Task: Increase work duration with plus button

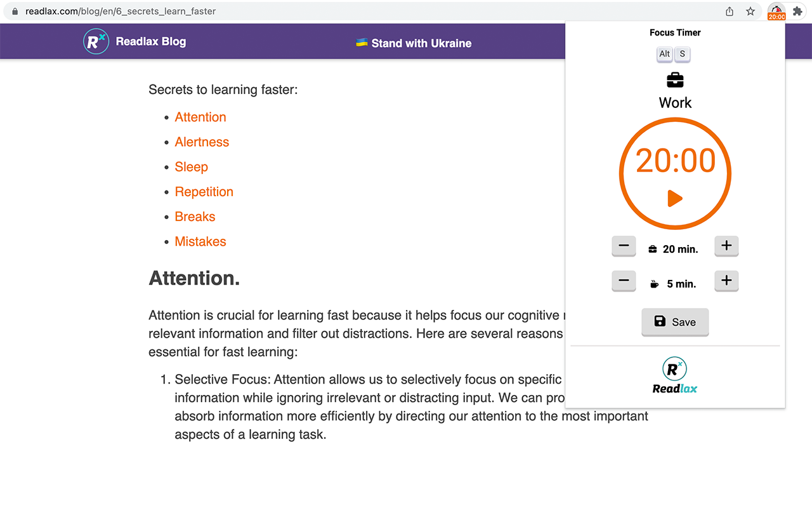Action: [x=726, y=246]
